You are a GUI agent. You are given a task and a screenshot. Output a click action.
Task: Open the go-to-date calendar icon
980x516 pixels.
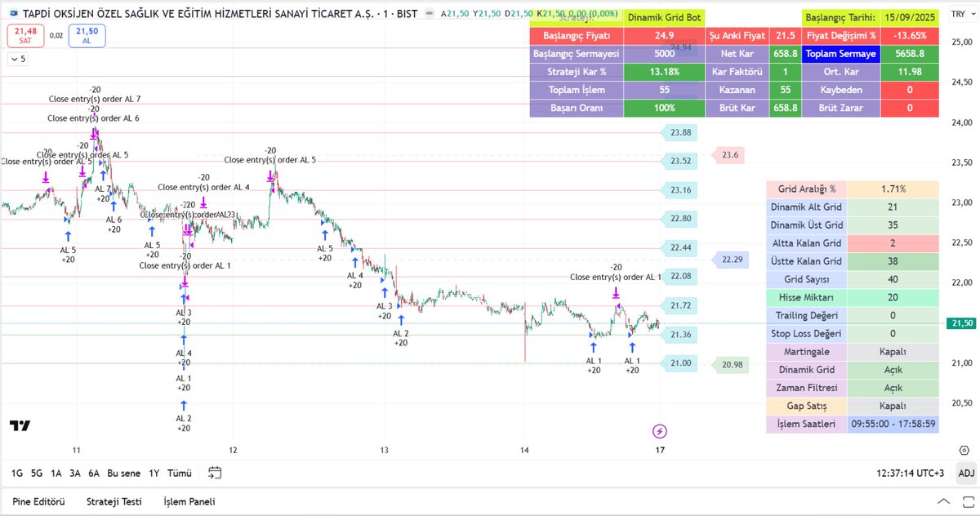pos(215,472)
